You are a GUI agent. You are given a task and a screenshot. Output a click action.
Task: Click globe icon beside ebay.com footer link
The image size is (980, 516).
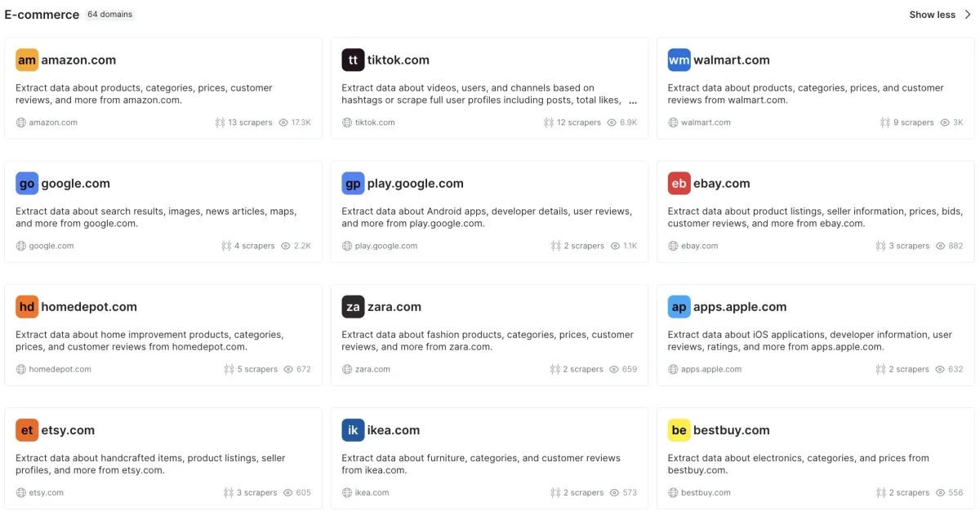673,246
